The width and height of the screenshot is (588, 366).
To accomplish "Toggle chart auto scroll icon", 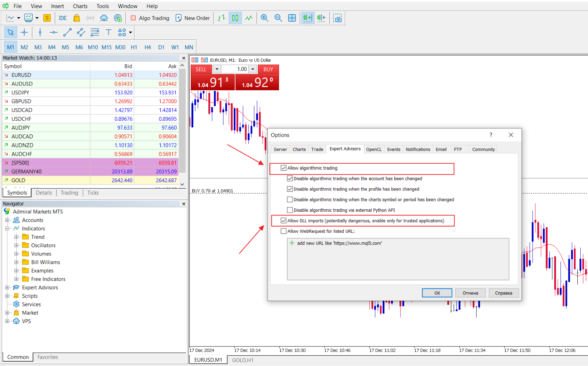I will pos(308,18).
